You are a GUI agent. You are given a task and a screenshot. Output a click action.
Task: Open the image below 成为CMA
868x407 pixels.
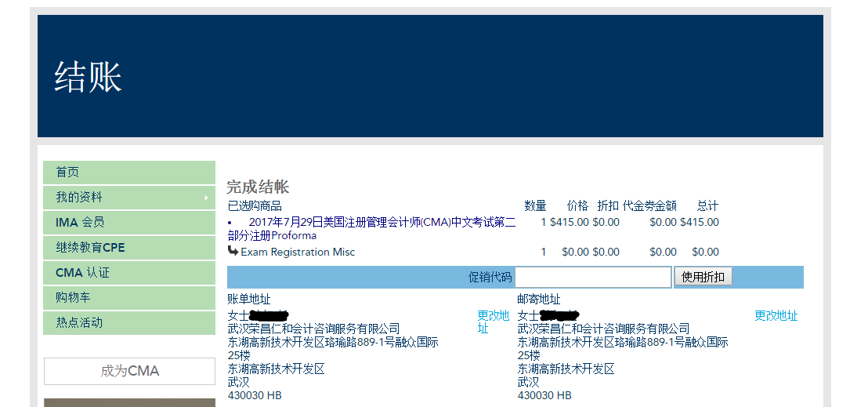click(129, 402)
